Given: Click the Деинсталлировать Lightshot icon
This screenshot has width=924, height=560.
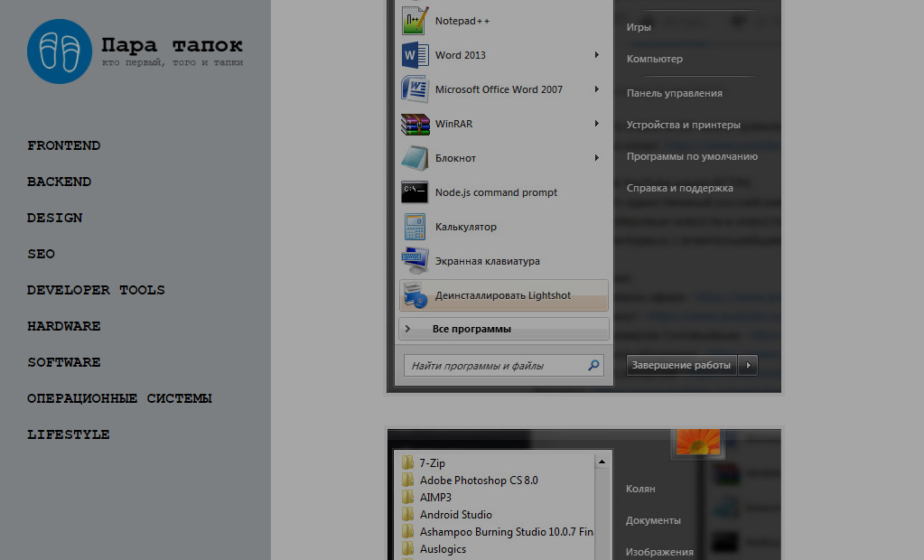Looking at the screenshot, I should [x=415, y=295].
